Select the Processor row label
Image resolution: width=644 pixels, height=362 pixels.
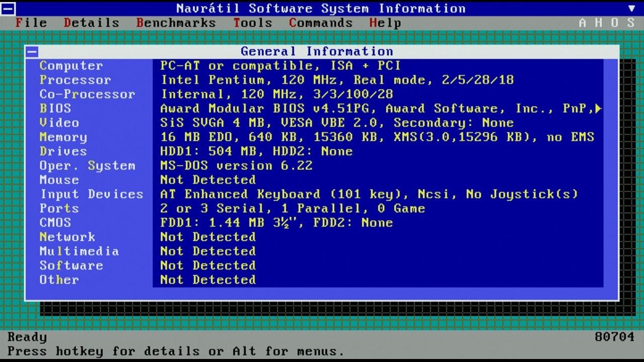pos(75,80)
